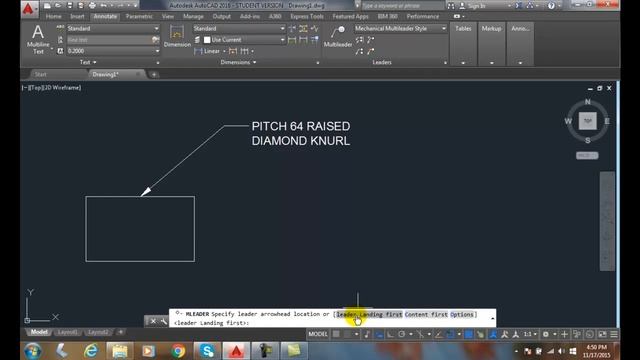Click the MODEL space button in status bar
The image size is (640, 360).
tap(318, 334)
